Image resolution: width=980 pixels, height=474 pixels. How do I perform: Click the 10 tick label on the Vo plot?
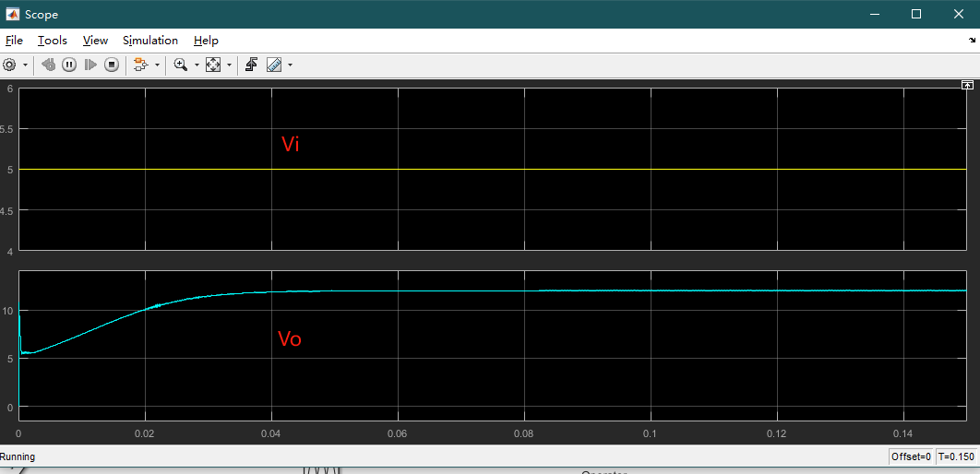coord(8,310)
